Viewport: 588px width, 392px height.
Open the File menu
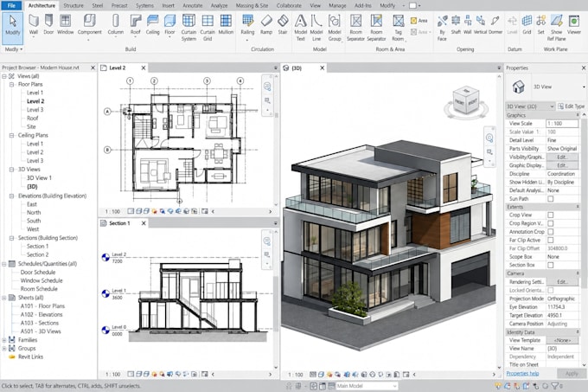[11, 5]
